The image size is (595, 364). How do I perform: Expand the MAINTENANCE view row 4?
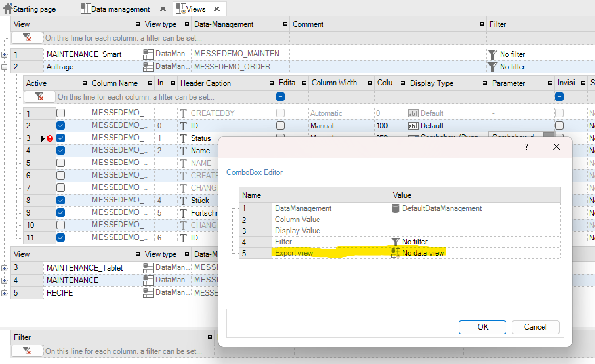[x=4, y=281]
